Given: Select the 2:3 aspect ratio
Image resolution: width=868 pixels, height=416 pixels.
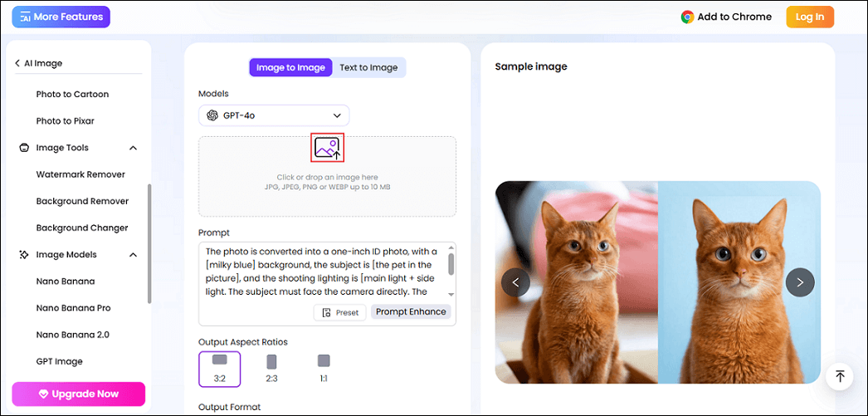Looking at the screenshot, I should point(271,369).
